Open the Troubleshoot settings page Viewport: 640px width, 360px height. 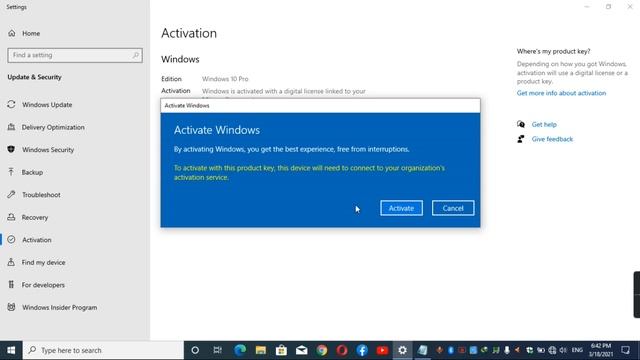(x=41, y=195)
